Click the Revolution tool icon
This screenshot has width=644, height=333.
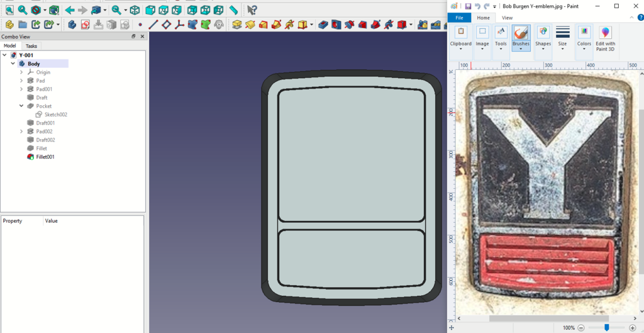click(250, 25)
